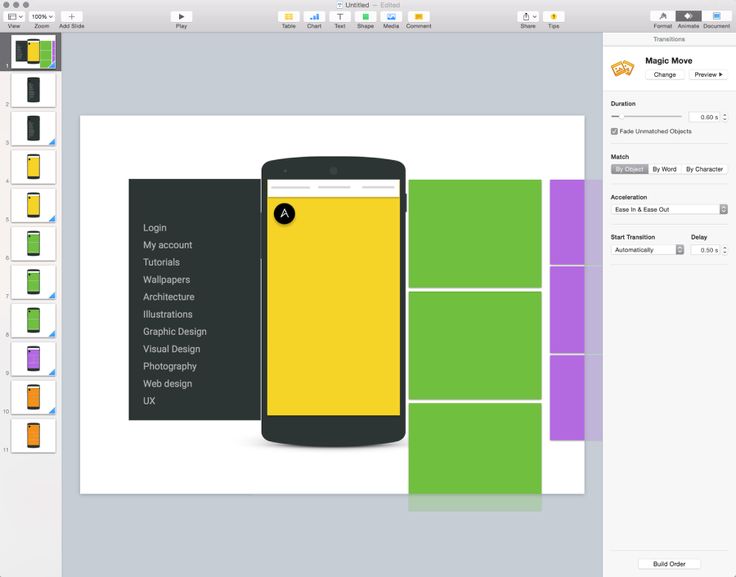Image resolution: width=736 pixels, height=577 pixels.
Task: Click Visual Design menu text
Action: 171,349
